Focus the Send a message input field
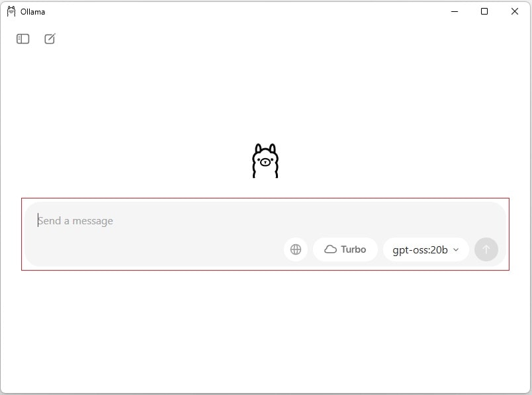The width and height of the screenshot is (532, 395). (x=265, y=221)
